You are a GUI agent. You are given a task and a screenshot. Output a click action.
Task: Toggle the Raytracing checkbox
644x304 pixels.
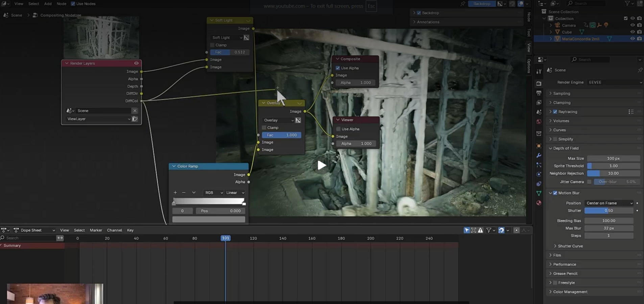tap(555, 112)
